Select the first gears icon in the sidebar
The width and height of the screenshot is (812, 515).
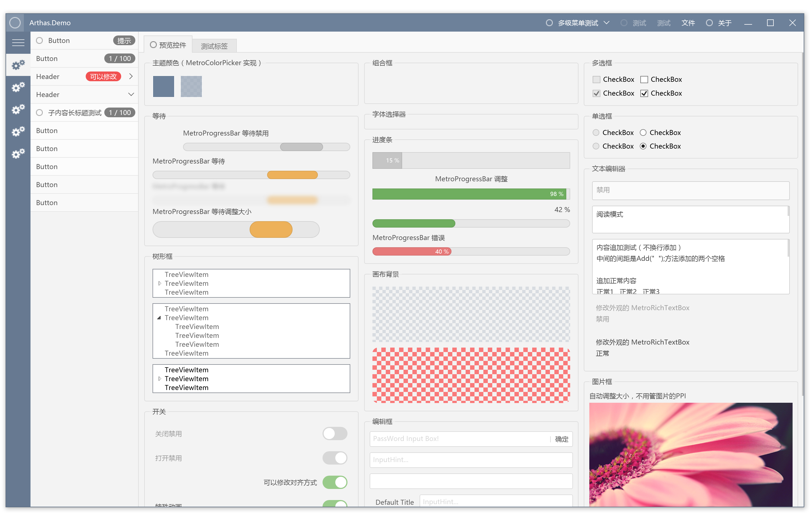[18, 65]
